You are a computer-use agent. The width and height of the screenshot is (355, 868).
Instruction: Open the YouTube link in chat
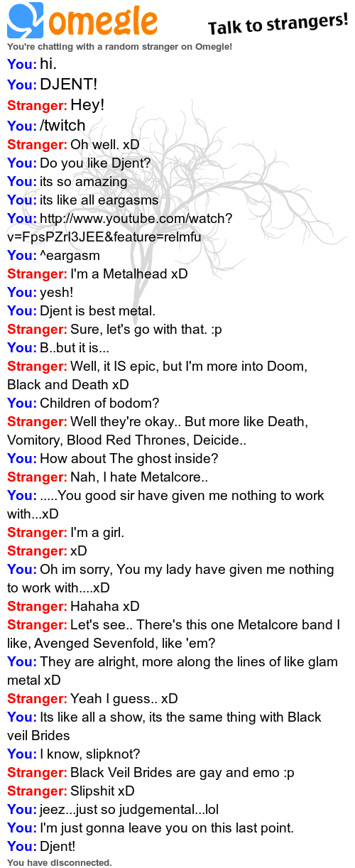click(x=121, y=227)
